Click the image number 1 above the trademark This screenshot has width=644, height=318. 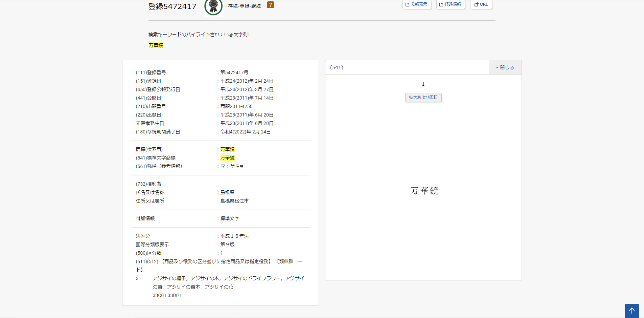(423, 84)
